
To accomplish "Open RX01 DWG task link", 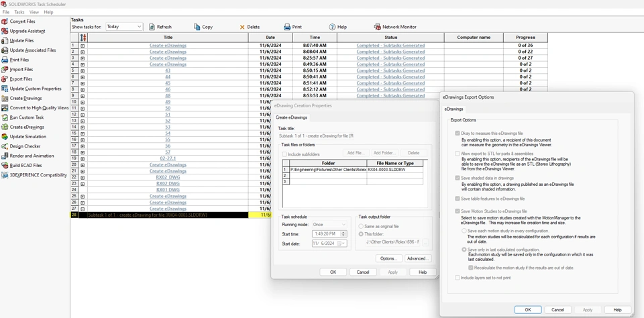I will click(x=168, y=190).
